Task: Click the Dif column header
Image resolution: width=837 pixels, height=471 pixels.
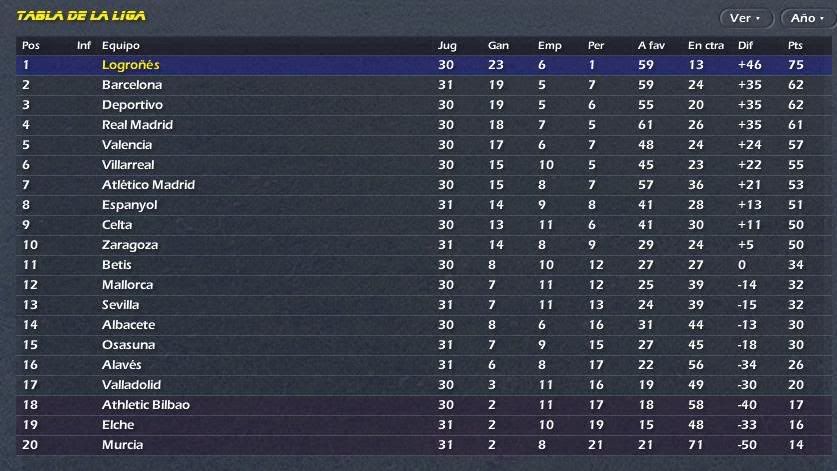Action: pyautogui.click(x=745, y=45)
